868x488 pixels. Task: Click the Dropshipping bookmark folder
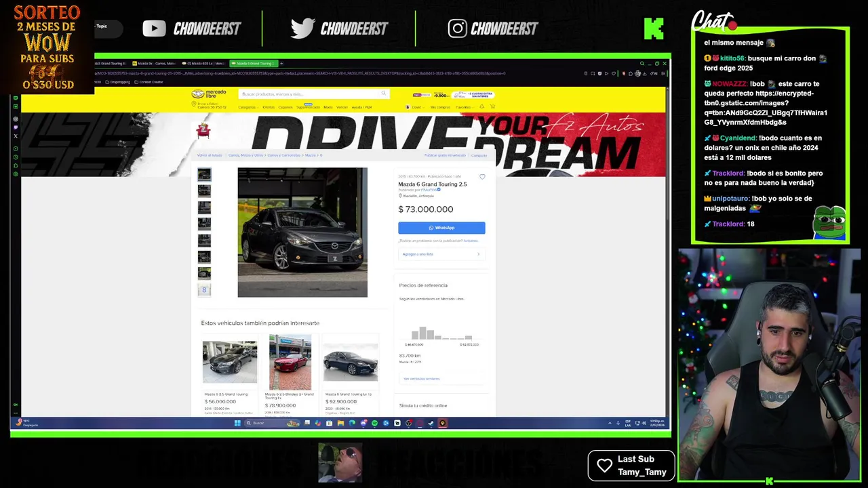[118, 82]
